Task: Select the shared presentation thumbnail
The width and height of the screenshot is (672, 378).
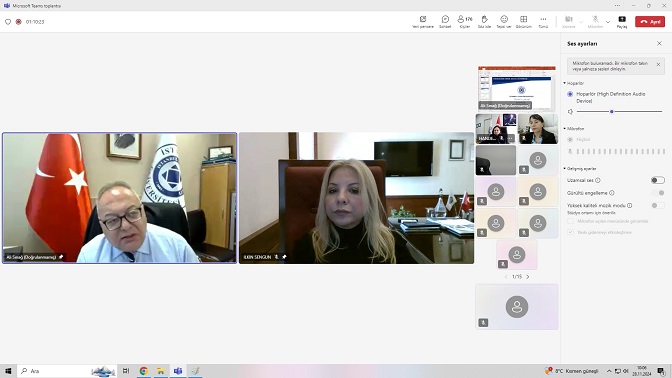Action: pos(517,88)
